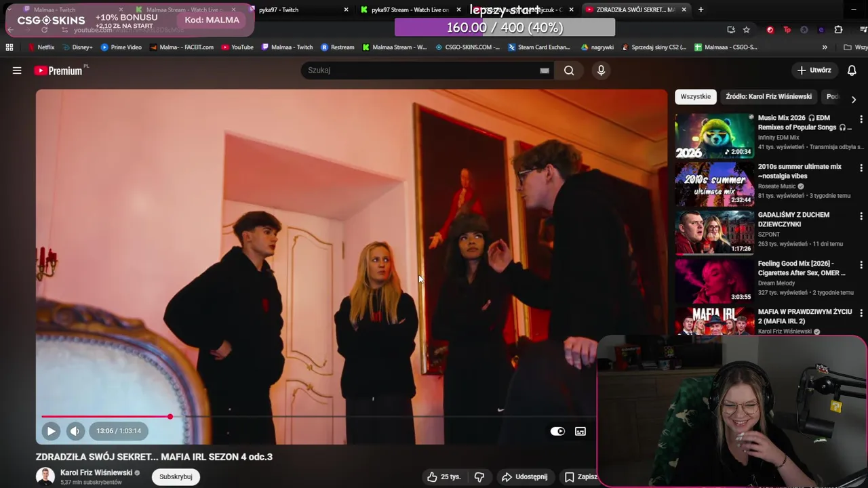Expand hidden bookmarks with double chevron

pos(825,47)
